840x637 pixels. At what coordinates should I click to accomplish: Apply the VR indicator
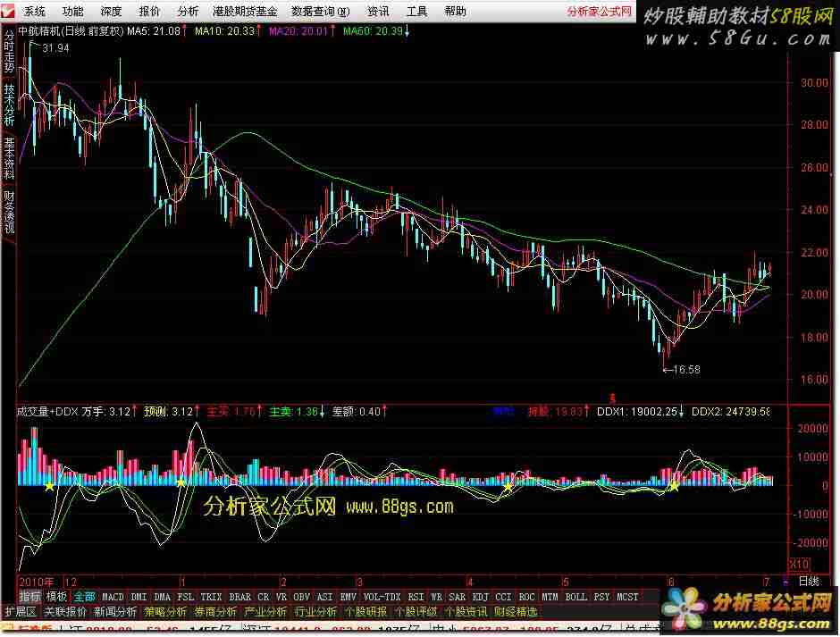281,596
